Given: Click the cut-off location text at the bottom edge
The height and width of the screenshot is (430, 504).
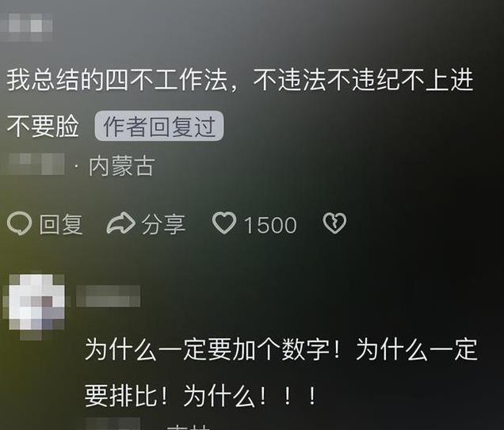Looking at the screenshot, I should (x=188, y=427).
